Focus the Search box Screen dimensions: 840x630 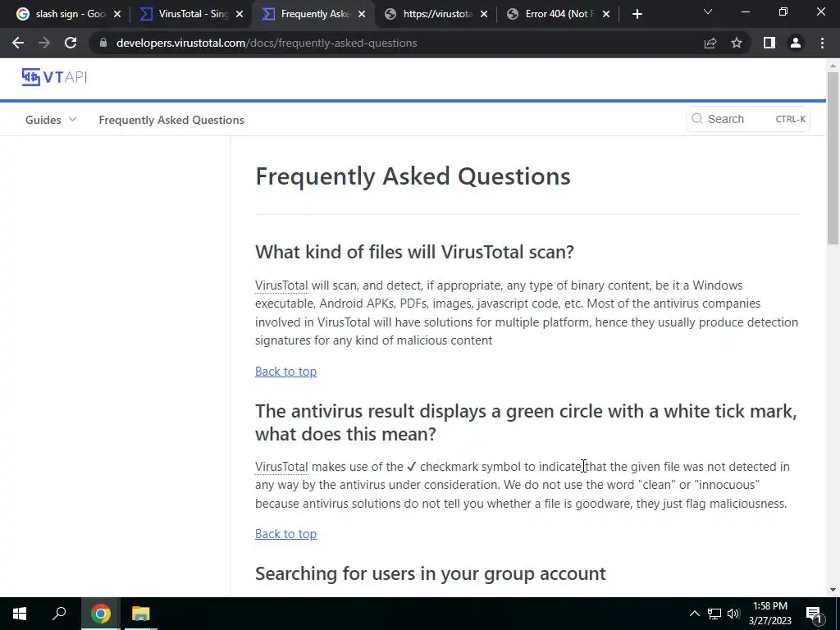pyautogui.click(x=748, y=119)
